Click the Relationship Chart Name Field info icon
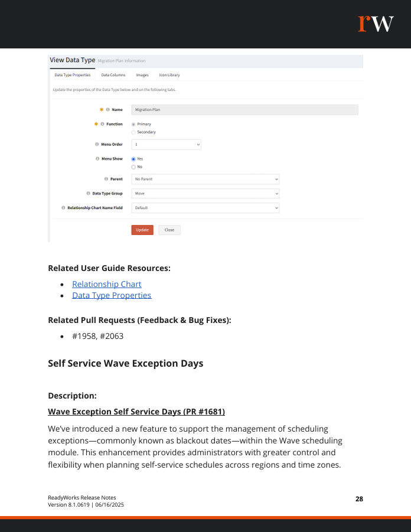The height and width of the screenshot is (532, 411). (x=63, y=208)
